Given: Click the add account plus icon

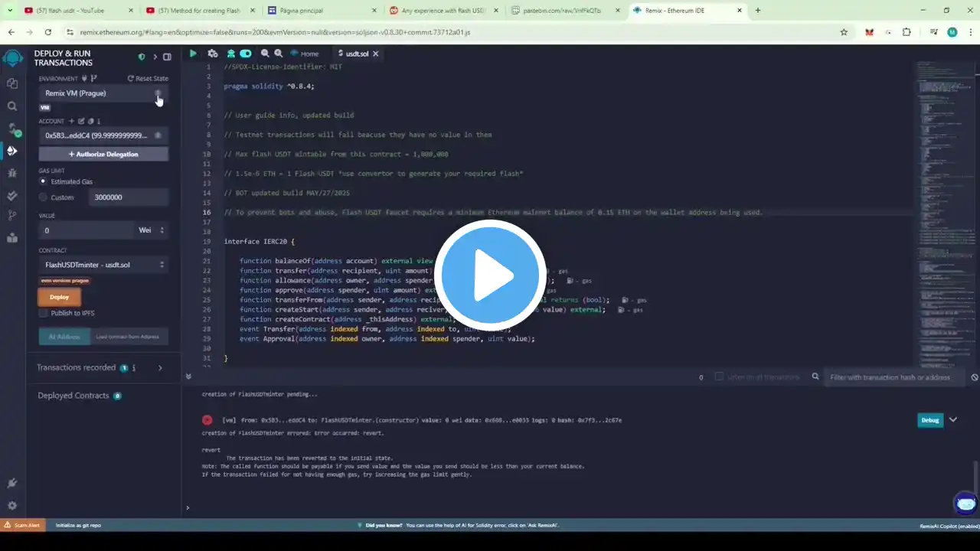Looking at the screenshot, I should pos(72,121).
